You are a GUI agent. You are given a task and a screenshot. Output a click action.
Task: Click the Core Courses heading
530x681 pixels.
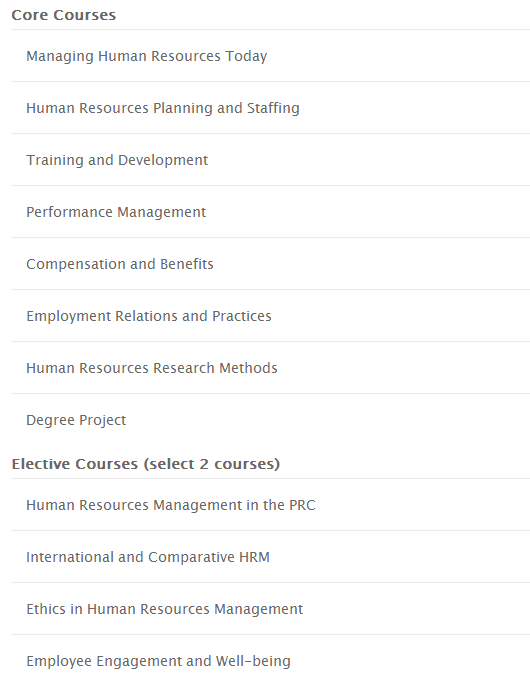64,15
